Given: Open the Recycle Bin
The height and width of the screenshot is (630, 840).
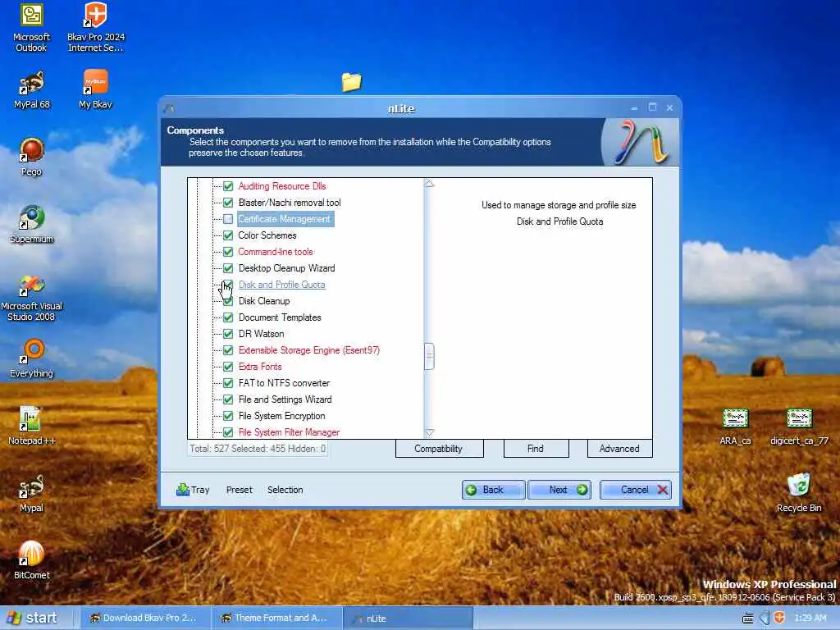Looking at the screenshot, I should click(799, 493).
